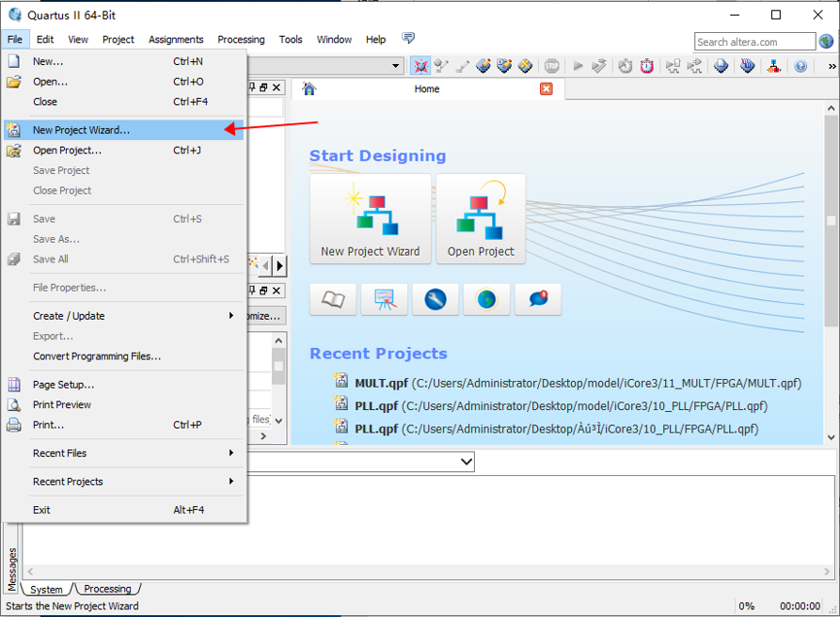Click the chat bubble notification icon

(x=538, y=299)
